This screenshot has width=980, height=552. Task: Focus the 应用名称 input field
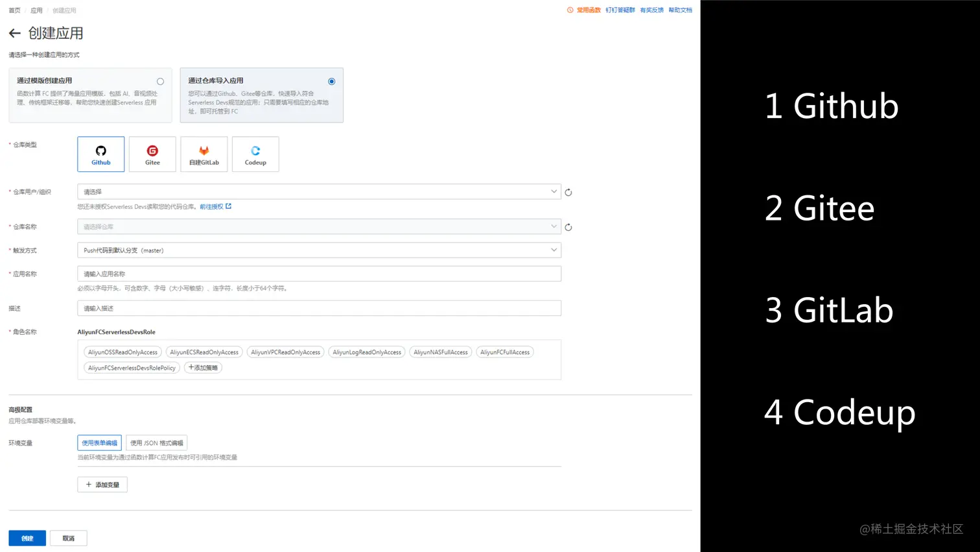tap(319, 274)
